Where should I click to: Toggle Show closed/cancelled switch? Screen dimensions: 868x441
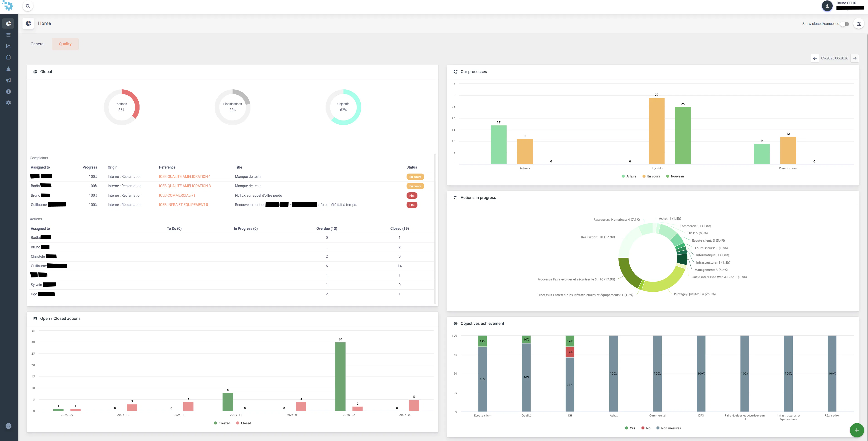click(x=844, y=24)
